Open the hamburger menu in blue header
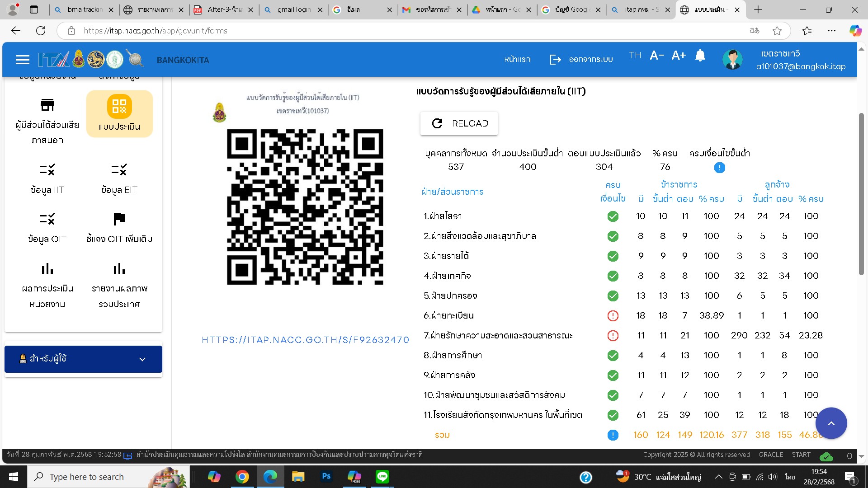 [22, 60]
